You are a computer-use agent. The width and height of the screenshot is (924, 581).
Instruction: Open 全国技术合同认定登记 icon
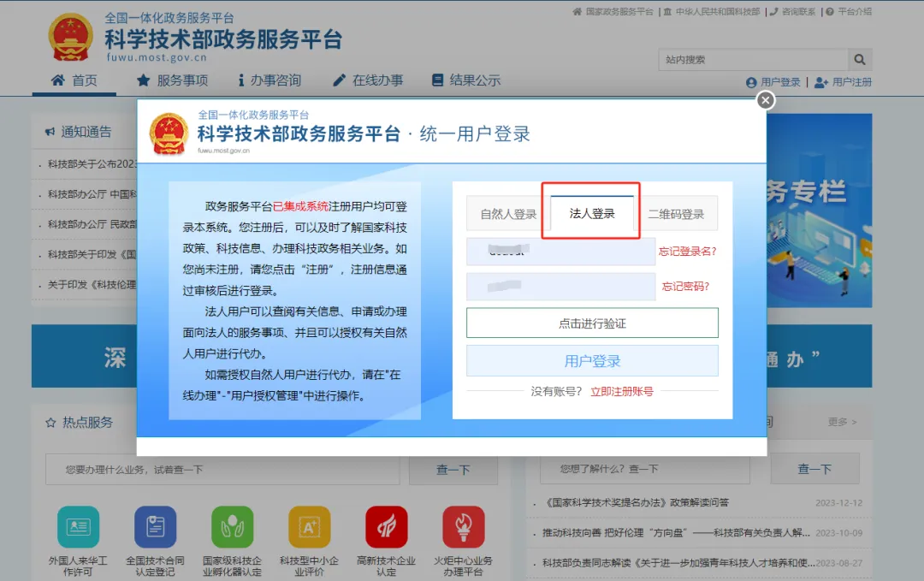[155, 527]
